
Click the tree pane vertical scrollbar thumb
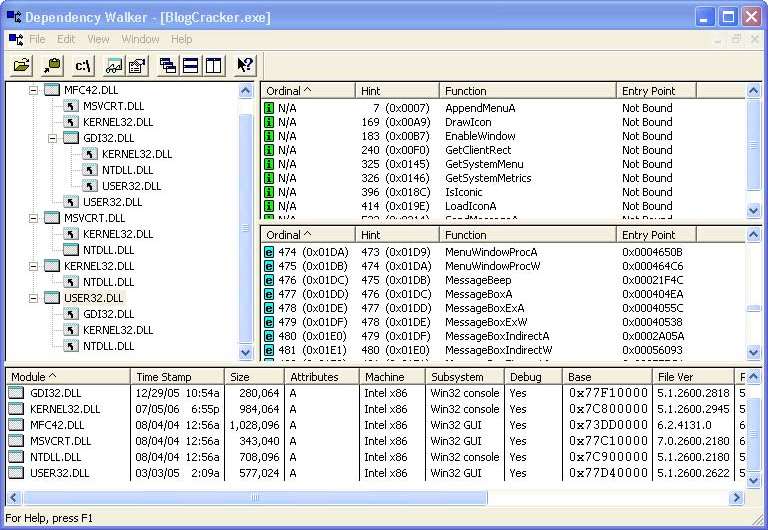coord(245,228)
